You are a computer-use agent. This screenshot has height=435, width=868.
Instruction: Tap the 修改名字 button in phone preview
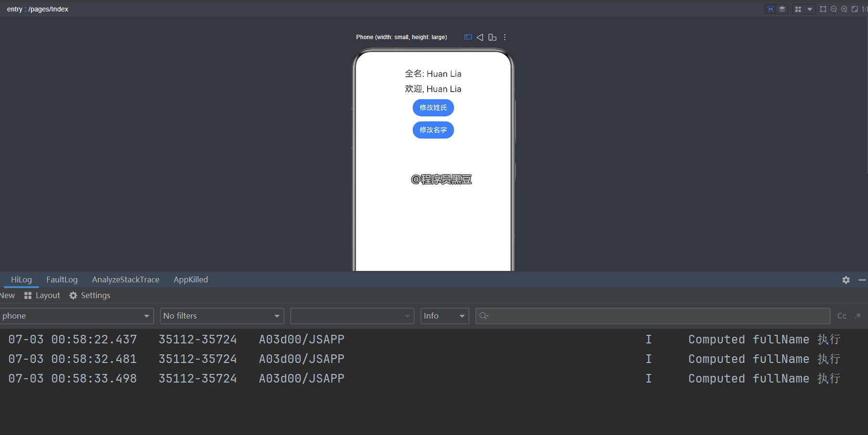(x=433, y=130)
